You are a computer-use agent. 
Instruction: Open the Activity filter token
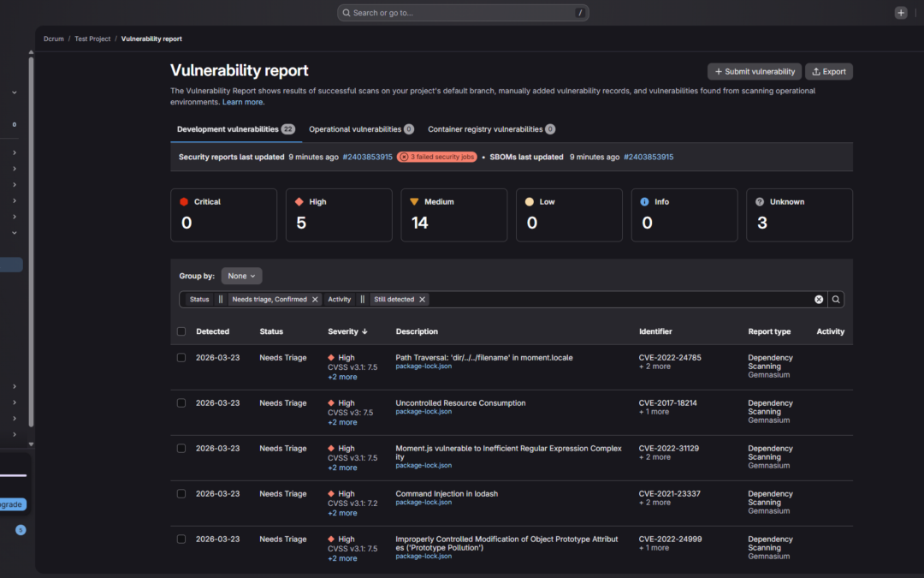point(340,300)
